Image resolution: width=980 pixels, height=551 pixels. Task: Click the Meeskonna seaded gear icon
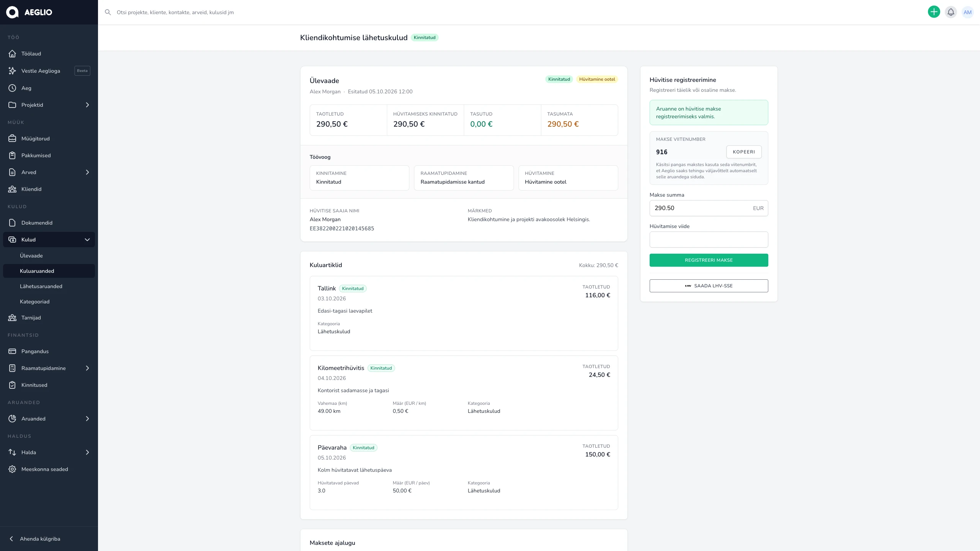click(12, 469)
